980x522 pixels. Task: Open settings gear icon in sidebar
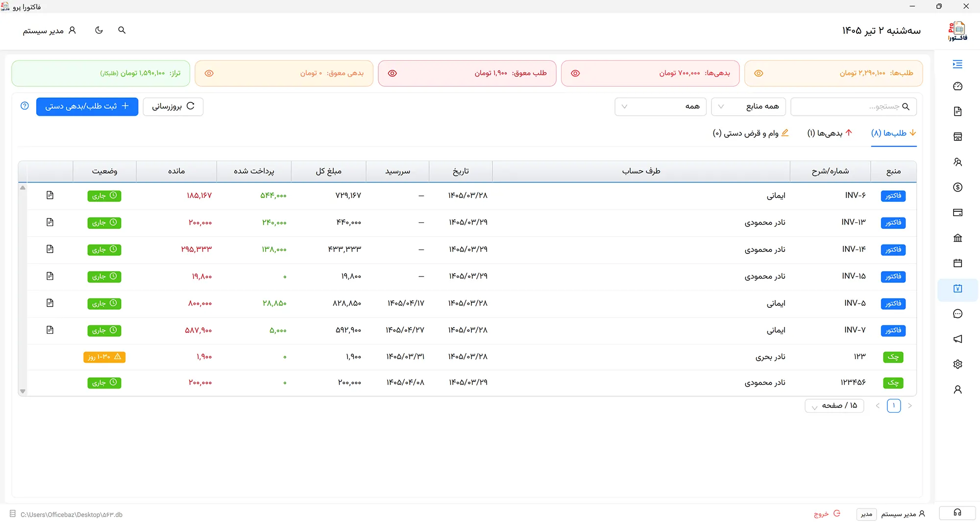click(x=957, y=364)
